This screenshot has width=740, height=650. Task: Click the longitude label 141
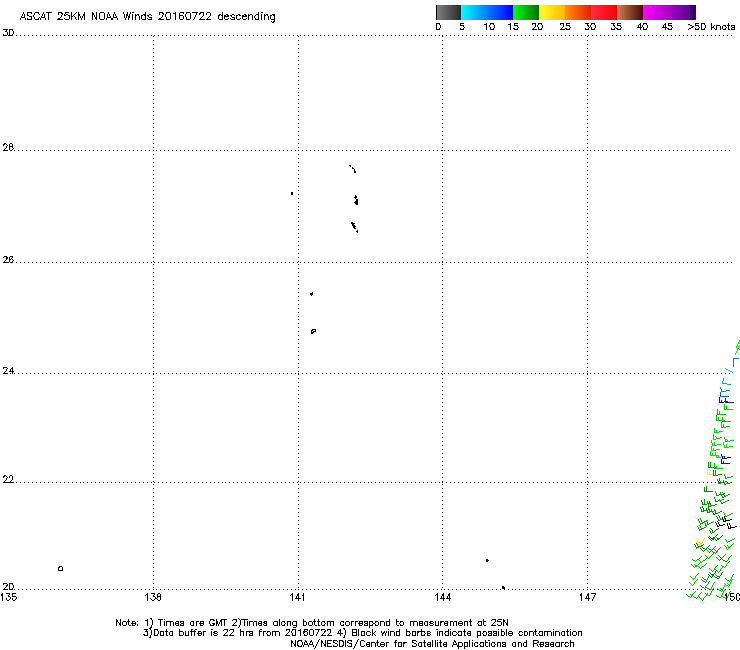[x=297, y=597]
